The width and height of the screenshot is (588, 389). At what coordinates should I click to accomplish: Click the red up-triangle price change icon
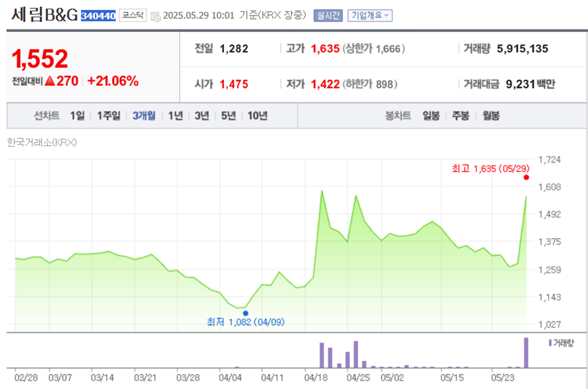[x=50, y=80]
